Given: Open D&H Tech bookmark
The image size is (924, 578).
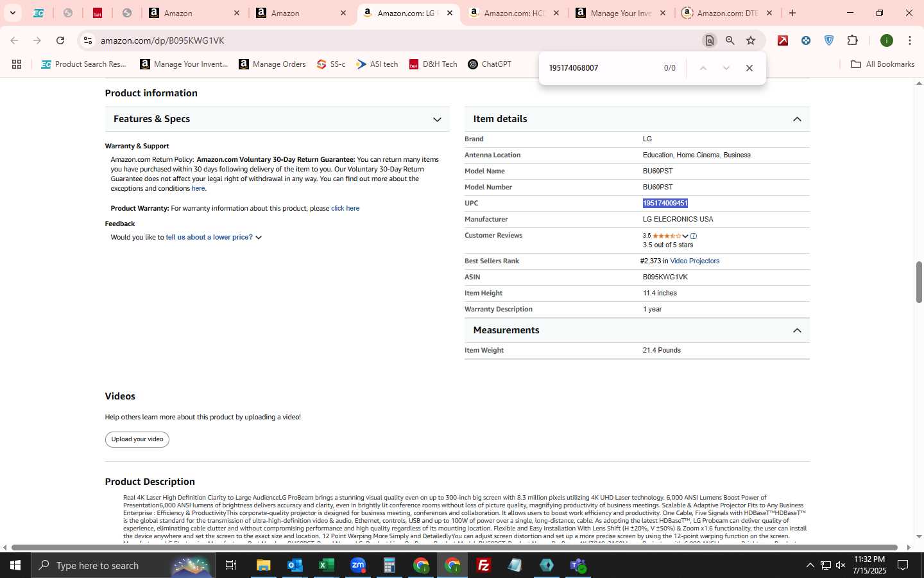Looking at the screenshot, I should pyautogui.click(x=433, y=64).
